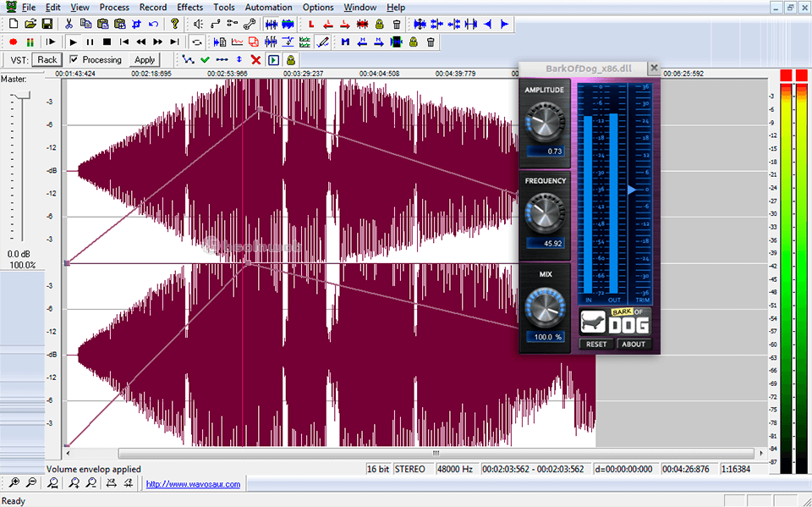
Task: Click the Apply button
Action: (x=145, y=59)
